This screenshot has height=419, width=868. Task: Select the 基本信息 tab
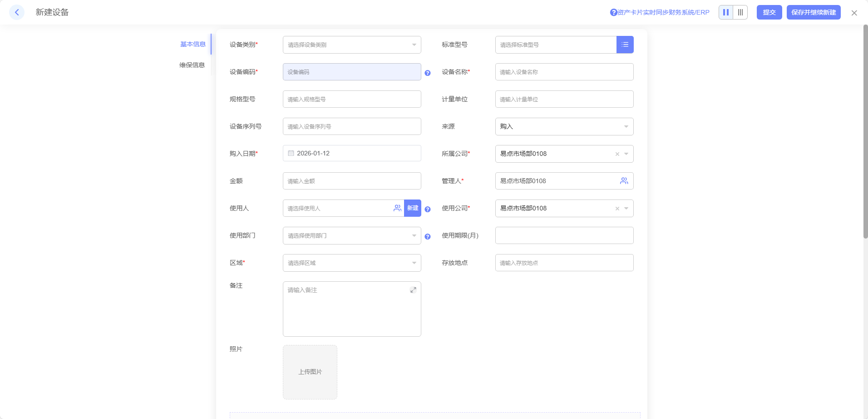point(193,44)
